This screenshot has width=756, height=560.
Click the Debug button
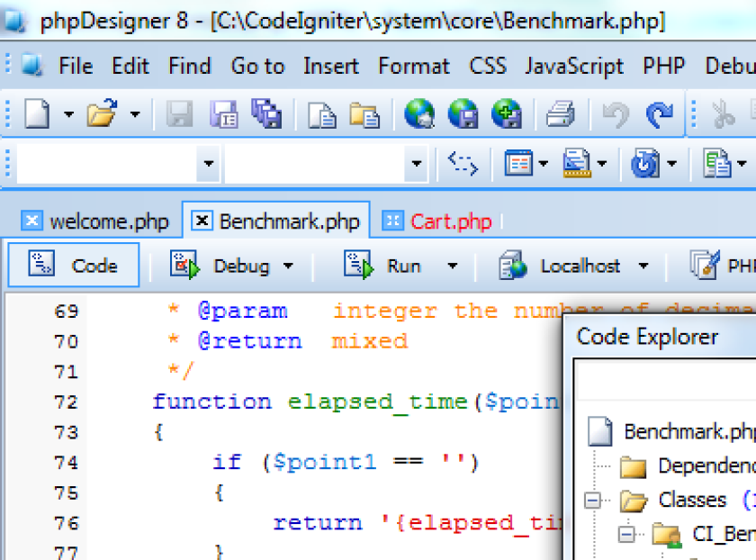(x=220, y=266)
